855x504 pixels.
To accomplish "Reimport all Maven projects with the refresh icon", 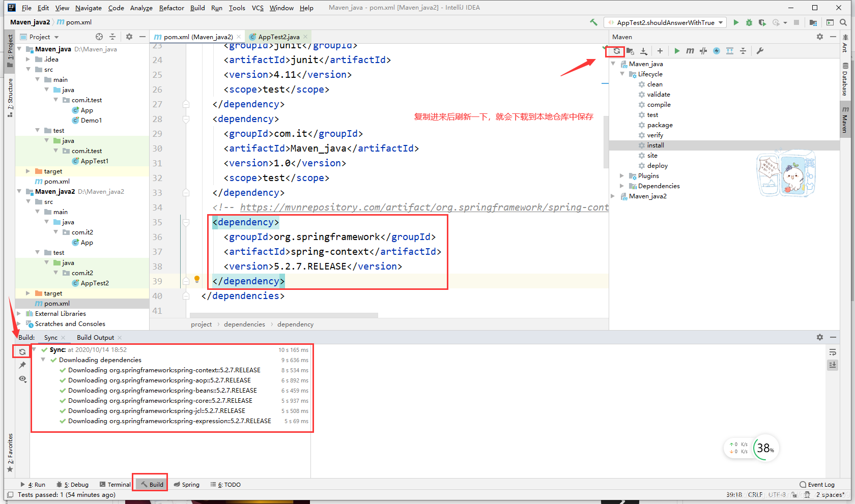I will point(616,51).
